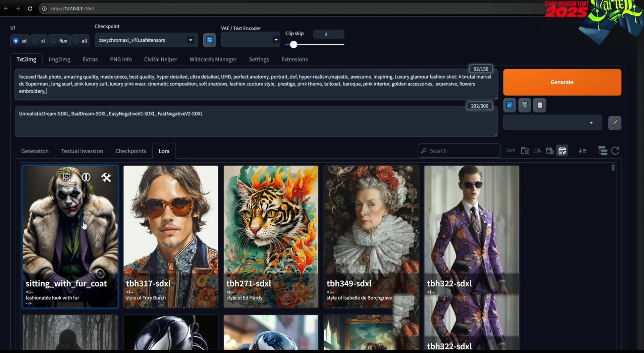This screenshot has width=644, height=353.
Task: Switch to the Img2img tab
Action: coord(59,59)
